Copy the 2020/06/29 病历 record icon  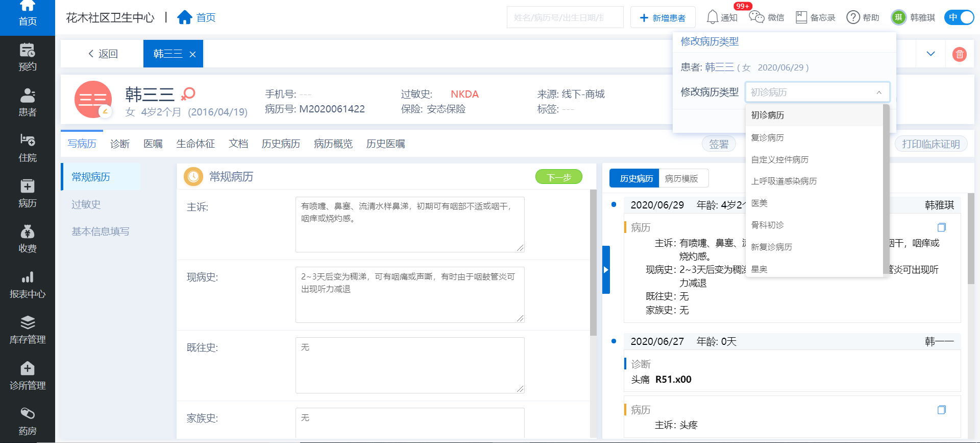point(942,227)
